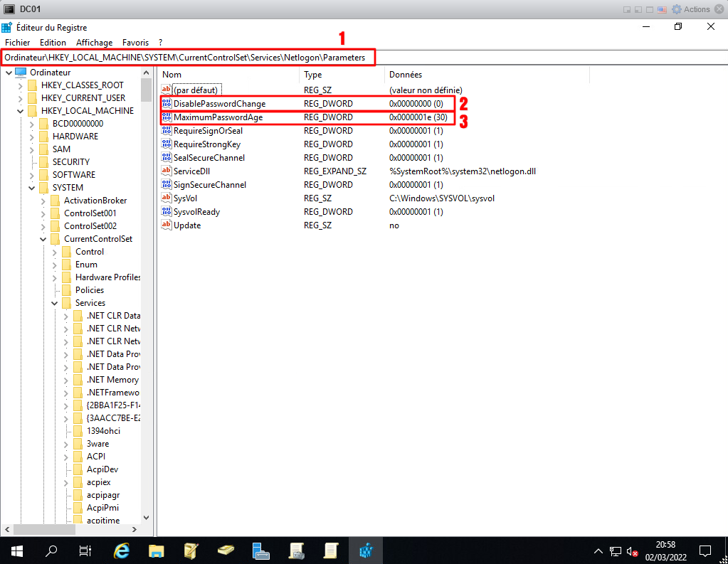The image size is (728, 564).
Task: Click the muted volume tray icon
Action: (631, 551)
